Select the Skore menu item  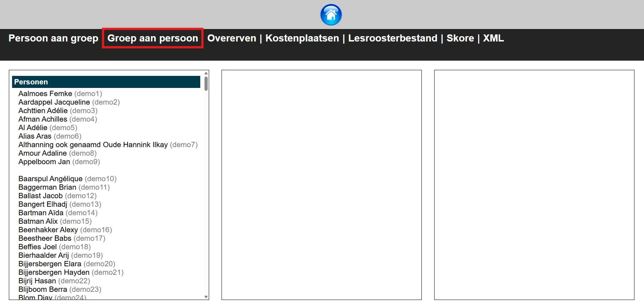pos(460,38)
